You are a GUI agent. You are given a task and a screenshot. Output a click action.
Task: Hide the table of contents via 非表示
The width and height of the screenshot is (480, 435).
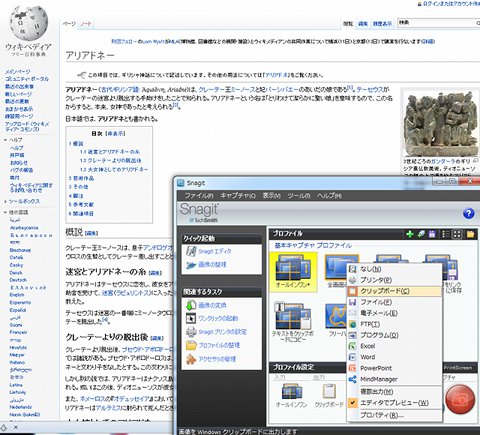[x=115, y=134]
